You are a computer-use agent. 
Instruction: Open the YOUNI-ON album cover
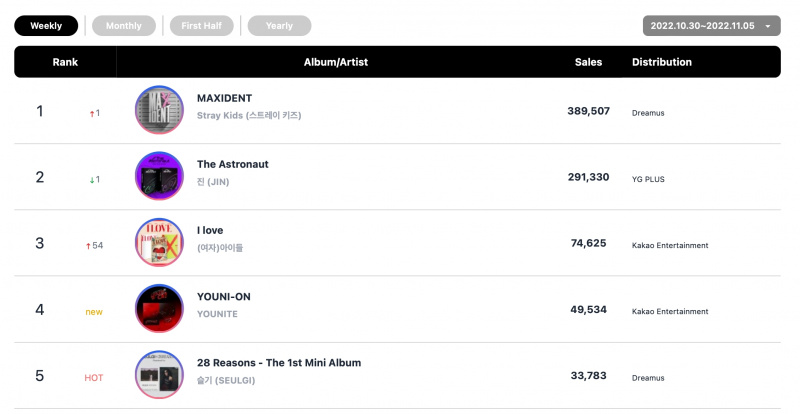point(159,308)
